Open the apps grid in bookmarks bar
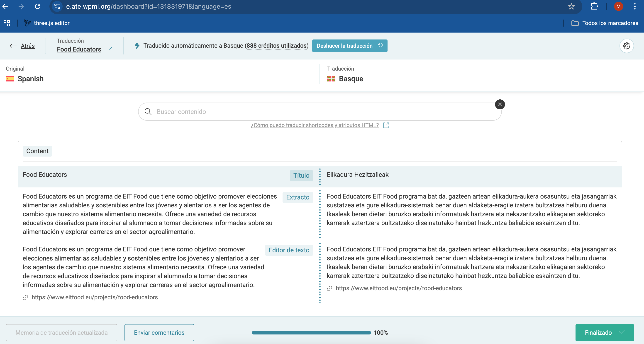Viewport: 644px width, 344px height. (x=7, y=23)
